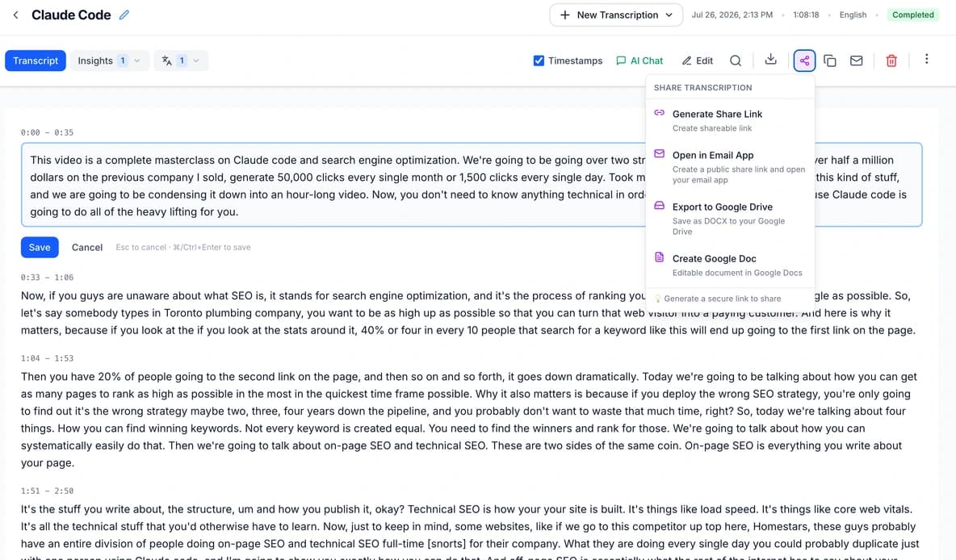Switch to the Transcript tab
The width and height of the screenshot is (956, 560).
point(36,61)
